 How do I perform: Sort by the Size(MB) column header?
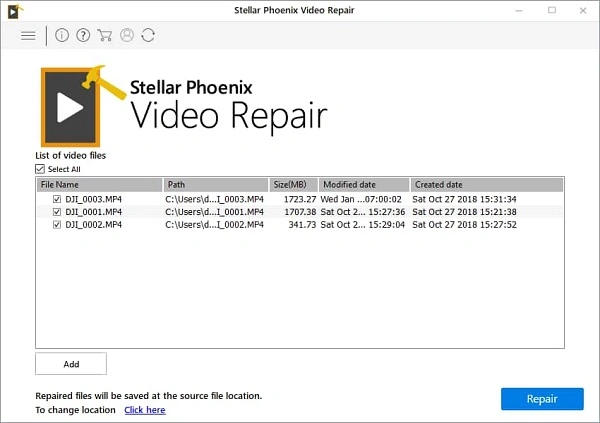coord(293,185)
